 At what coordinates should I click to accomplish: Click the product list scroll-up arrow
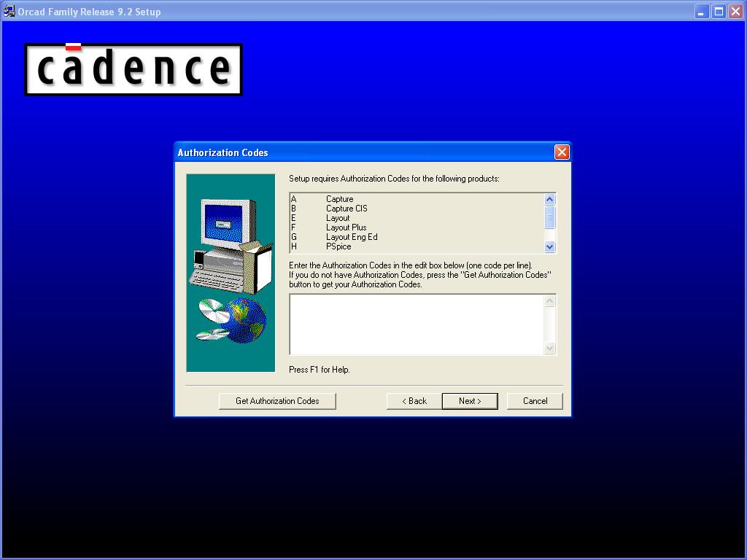549,199
